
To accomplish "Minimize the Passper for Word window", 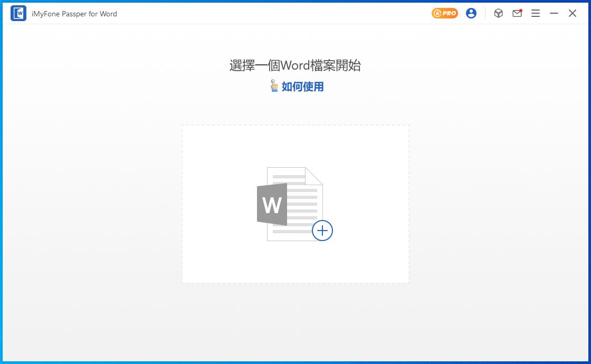I will [x=554, y=14].
